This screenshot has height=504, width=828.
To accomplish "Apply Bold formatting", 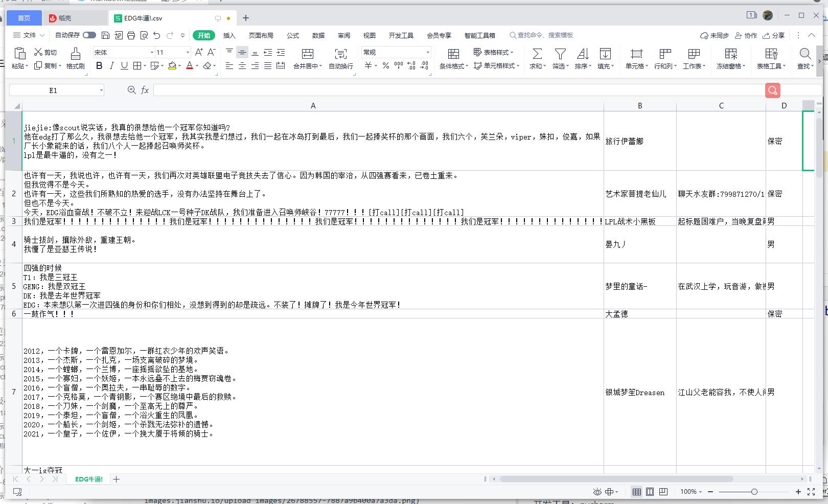I will click(99, 65).
